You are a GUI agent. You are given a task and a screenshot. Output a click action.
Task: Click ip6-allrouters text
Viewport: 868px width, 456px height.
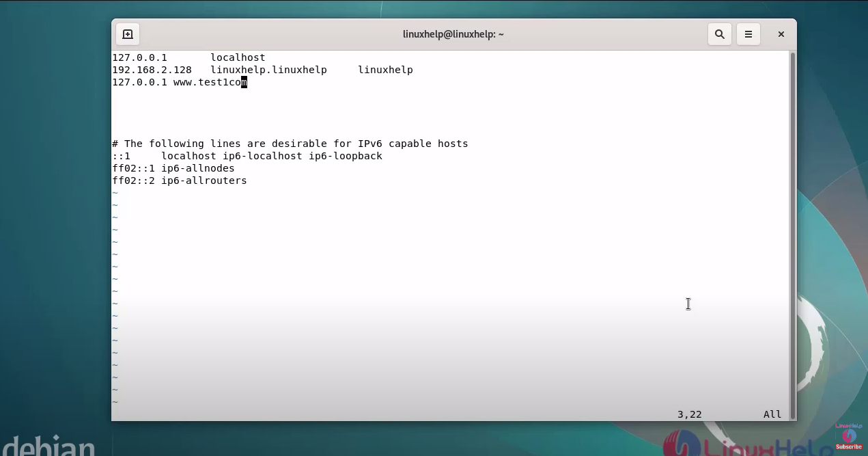[204, 180]
